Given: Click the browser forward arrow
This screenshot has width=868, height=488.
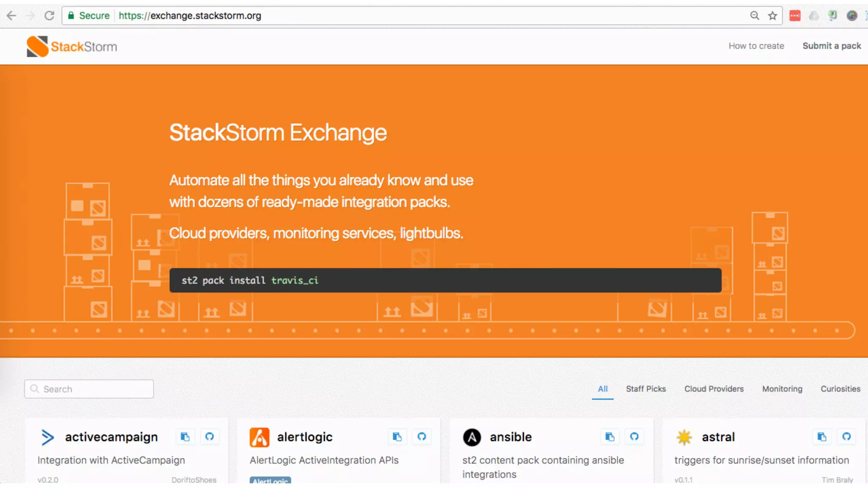Looking at the screenshot, I should (x=30, y=16).
